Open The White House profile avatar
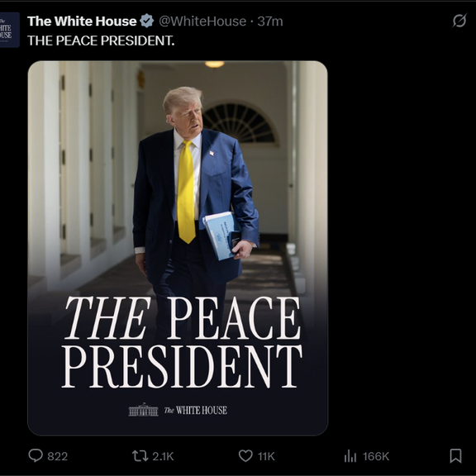 click(x=9, y=30)
